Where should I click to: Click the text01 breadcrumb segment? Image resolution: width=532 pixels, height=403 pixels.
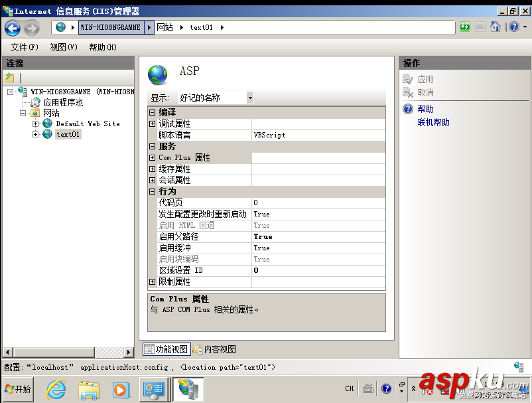click(201, 27)
